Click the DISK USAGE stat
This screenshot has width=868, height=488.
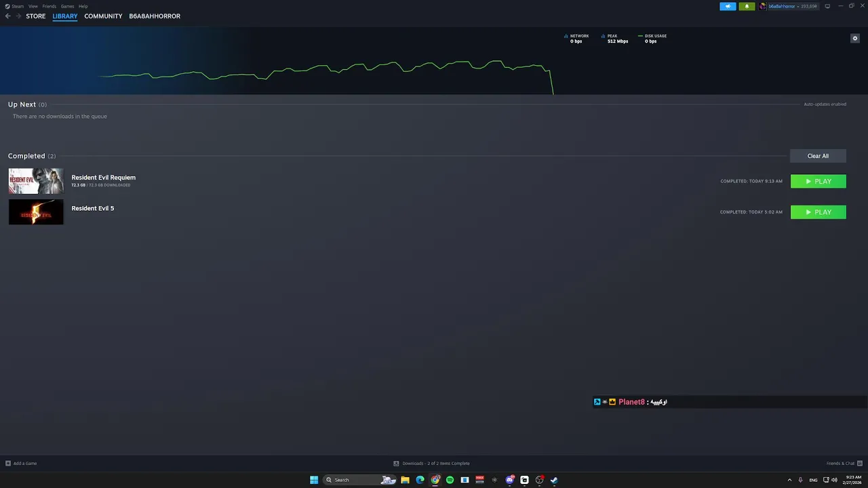pos(652,39)
